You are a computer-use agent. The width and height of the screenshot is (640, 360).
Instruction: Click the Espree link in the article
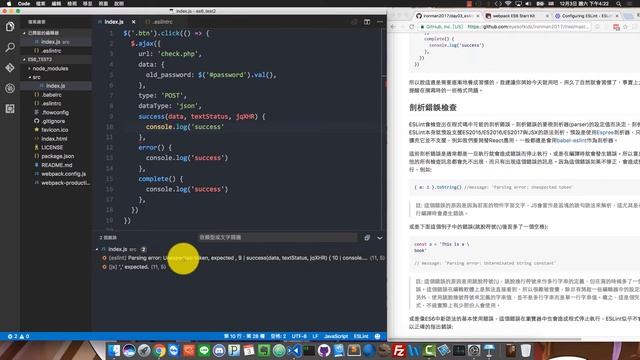pyautogui.click(x=604, y=133)
